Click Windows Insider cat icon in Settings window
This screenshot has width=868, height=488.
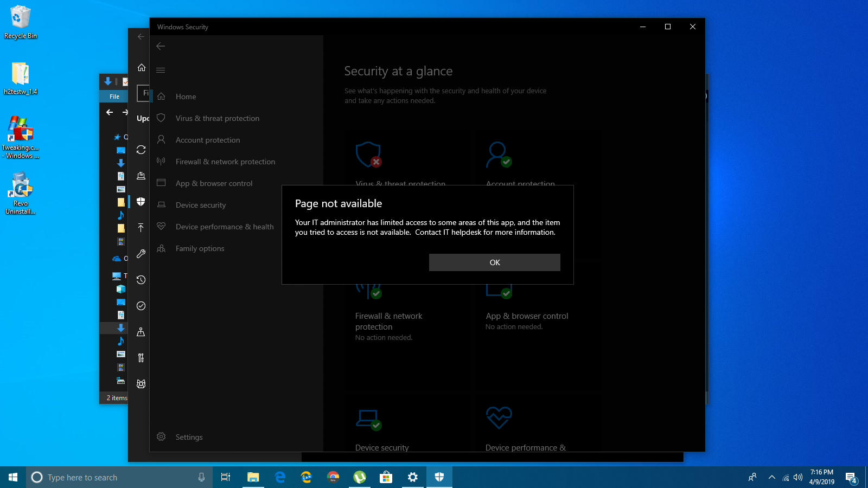pos(141,384)
